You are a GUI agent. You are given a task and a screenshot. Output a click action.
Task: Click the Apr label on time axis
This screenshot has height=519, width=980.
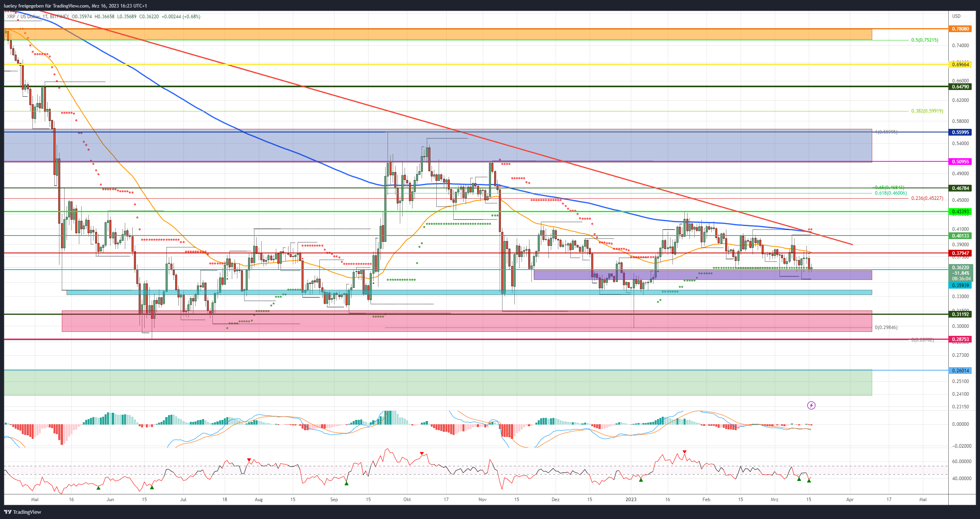point(850,500)
